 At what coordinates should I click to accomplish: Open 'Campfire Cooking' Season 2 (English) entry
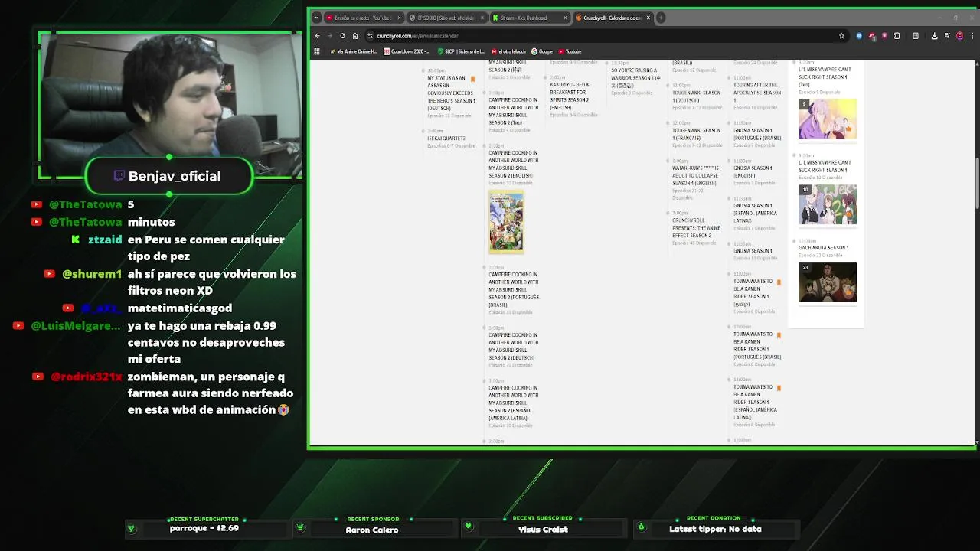coord(514,164)
